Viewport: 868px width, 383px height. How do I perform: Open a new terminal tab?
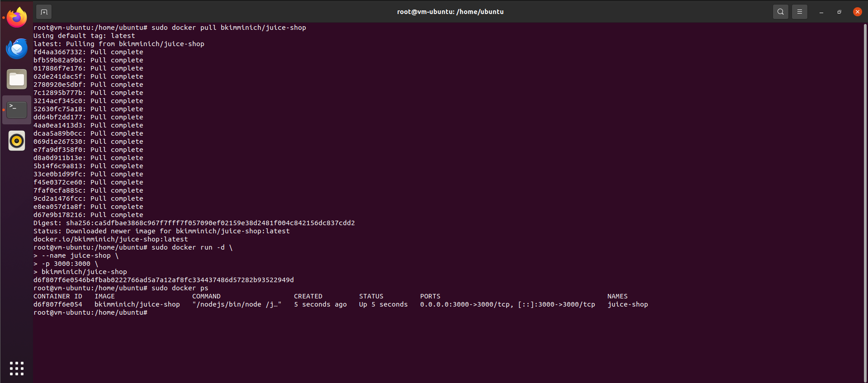click(44, 12)
